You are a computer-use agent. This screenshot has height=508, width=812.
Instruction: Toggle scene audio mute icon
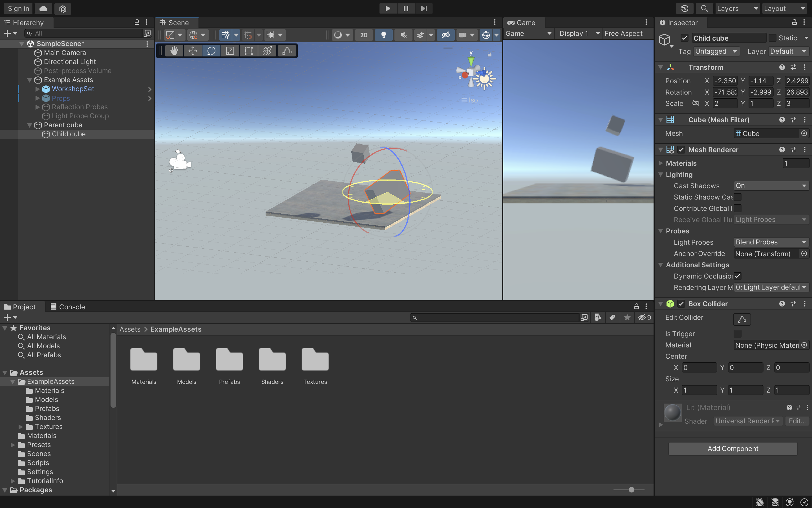403,35
